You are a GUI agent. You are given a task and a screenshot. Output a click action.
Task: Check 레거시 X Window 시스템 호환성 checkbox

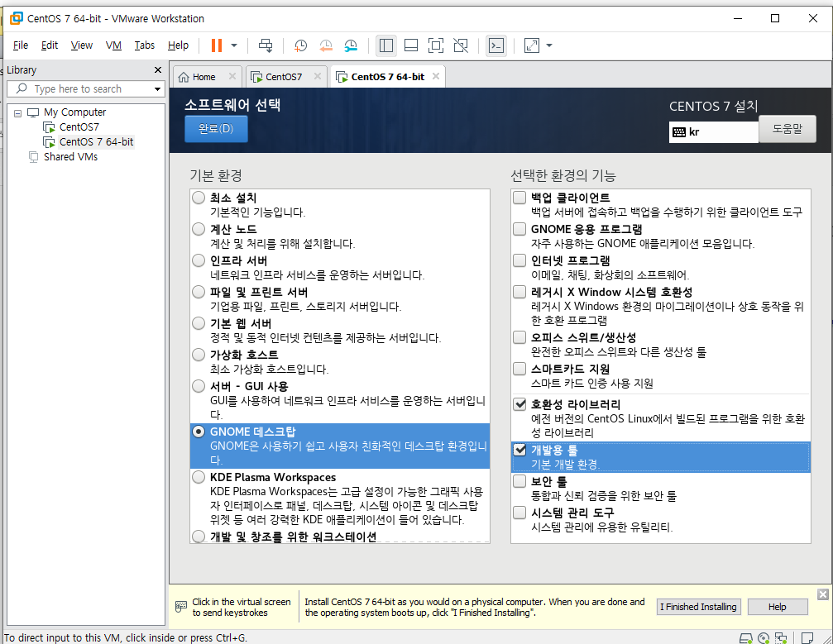pyautogui.click(x=519, y=292)
